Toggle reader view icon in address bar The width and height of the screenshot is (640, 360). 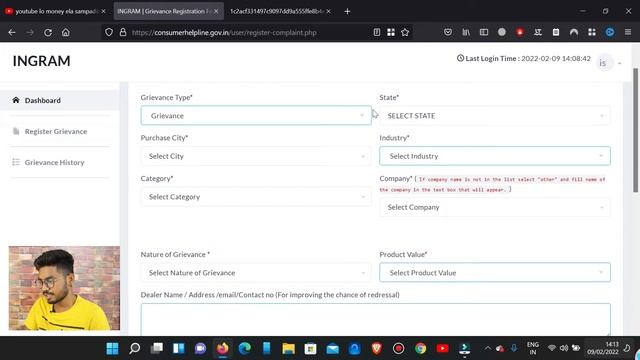click(377, 32)
